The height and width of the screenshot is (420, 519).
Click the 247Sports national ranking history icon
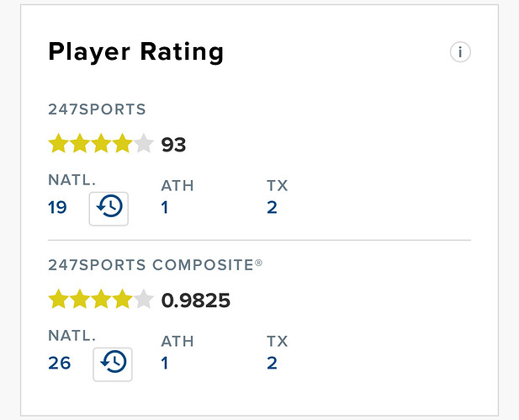click(109, 206)
